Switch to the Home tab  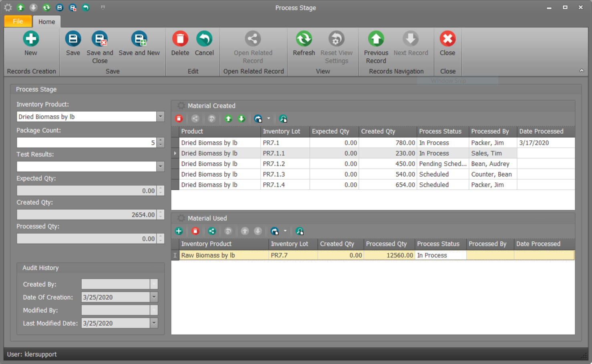[x=46, y=22]
